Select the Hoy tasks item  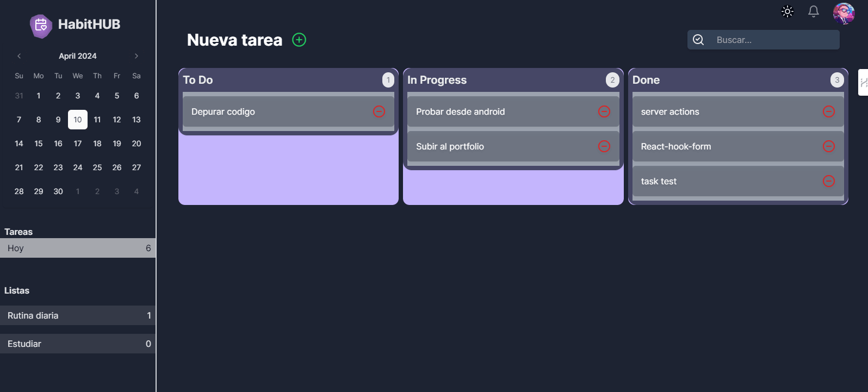(x=78, y=248)
